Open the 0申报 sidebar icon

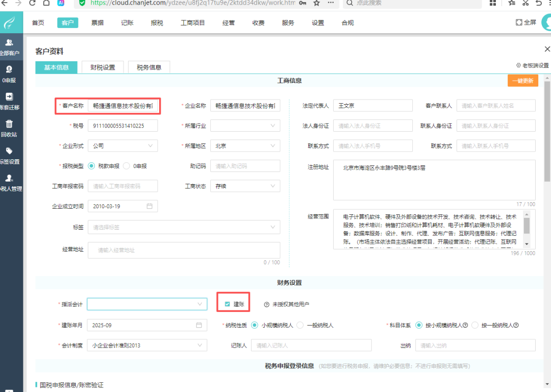9,69
